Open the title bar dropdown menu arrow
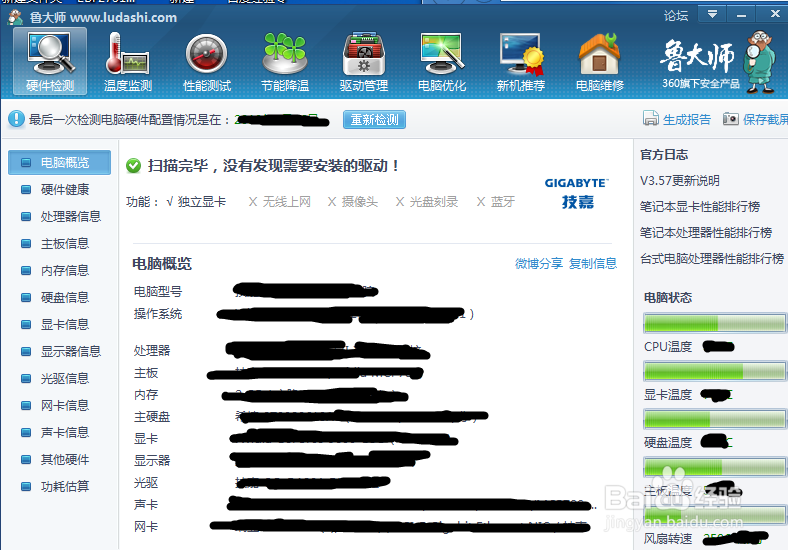Viewport: 788px width, 550px height. coord(712,15)
